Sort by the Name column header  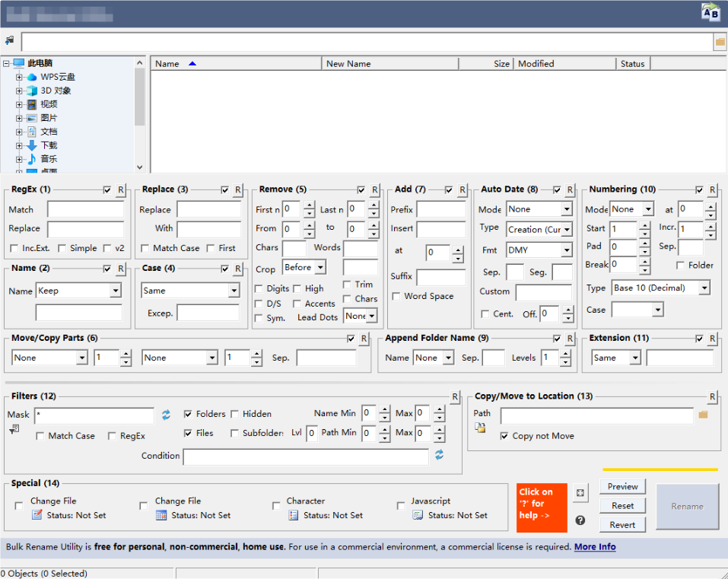(236, 64)
